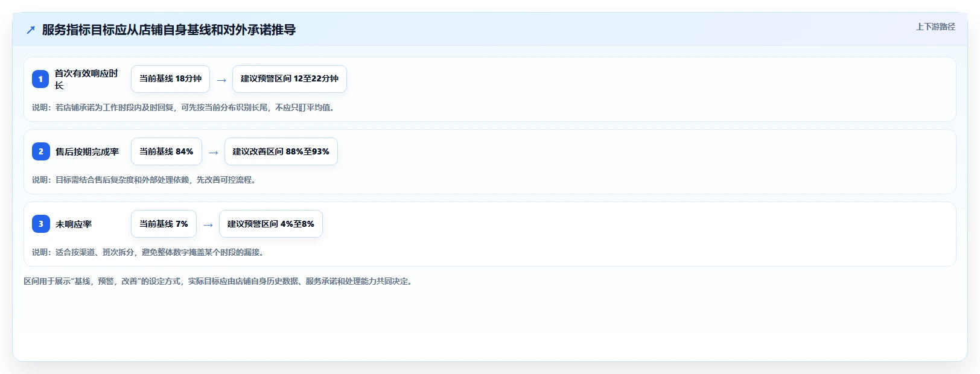Select the number 1 badge for 首次有效响应时长
The width and height of the screenshot is (980, 374).
tap(40, 79)
